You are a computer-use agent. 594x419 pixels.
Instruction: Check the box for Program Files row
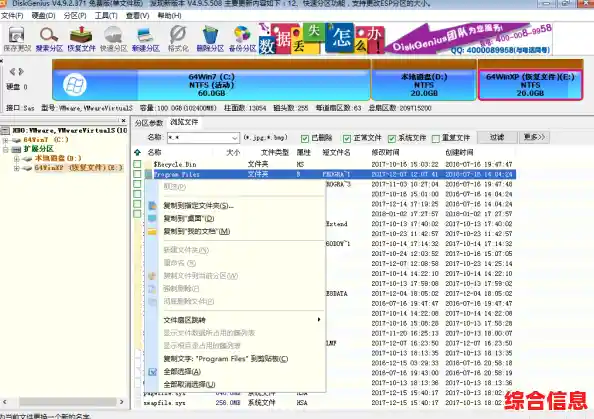tap(138, 174)
